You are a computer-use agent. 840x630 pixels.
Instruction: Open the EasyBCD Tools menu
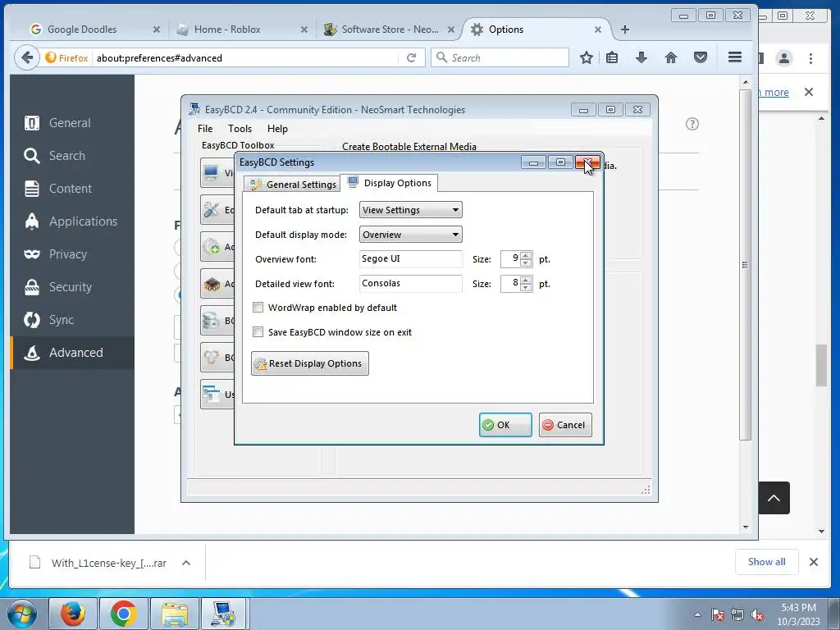coord(240,129)
